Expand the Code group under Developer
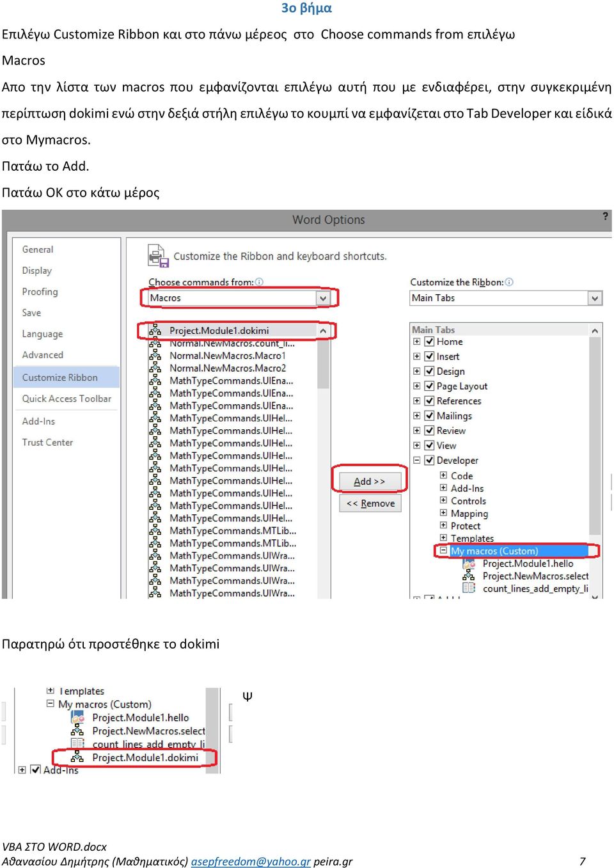614x868 pixels. [443, 475]
